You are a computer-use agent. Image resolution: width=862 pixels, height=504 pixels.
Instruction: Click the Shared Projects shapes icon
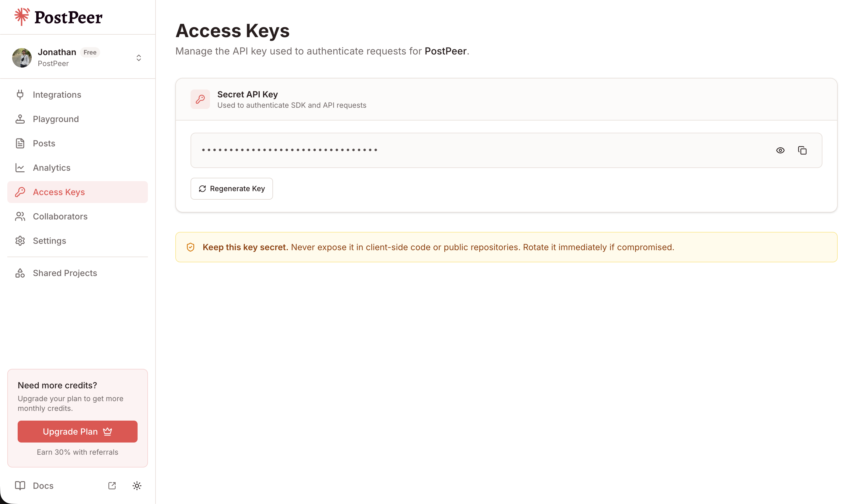pyautogui.click(x=20, y=273)
